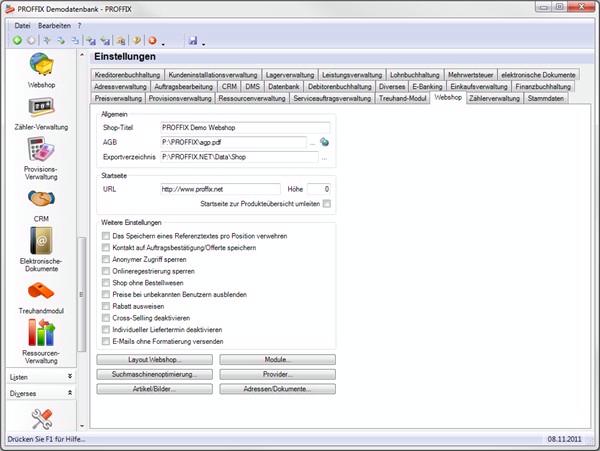Open the Treuhand-Modul tab
This screenshot has height=451, width=600.
coord(403,98)
